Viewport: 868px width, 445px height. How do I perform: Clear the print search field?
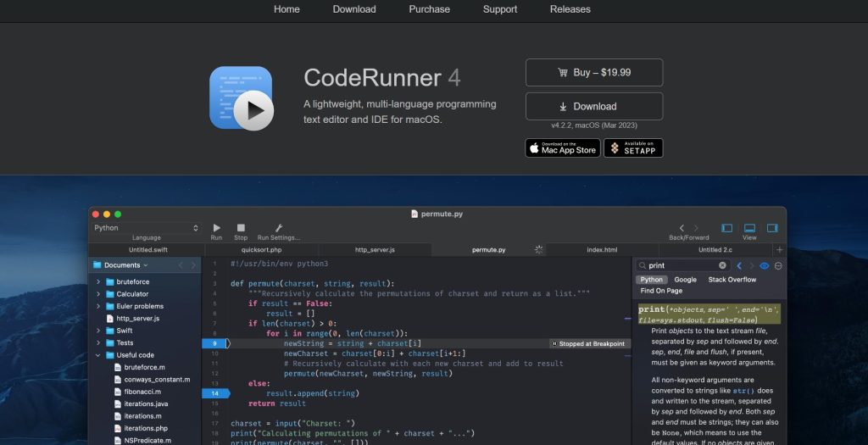click(x=722, y=265)
